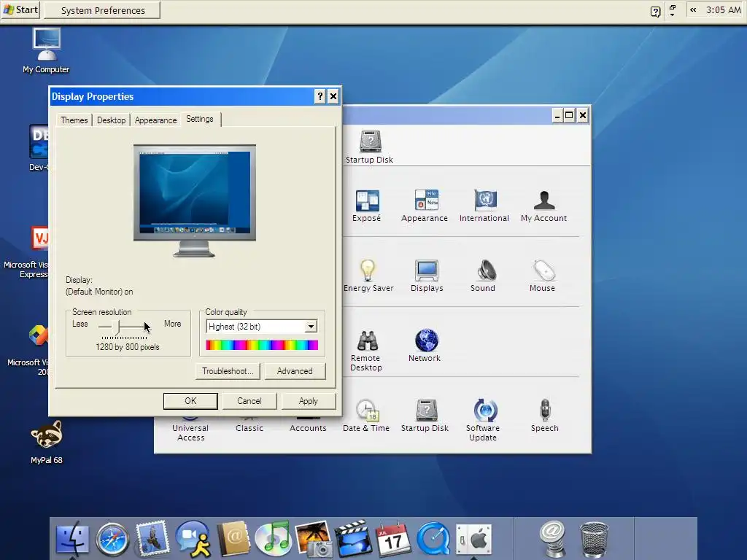
Task: Open iPhoto icon in dock
Action: click(x=314, y=539)
